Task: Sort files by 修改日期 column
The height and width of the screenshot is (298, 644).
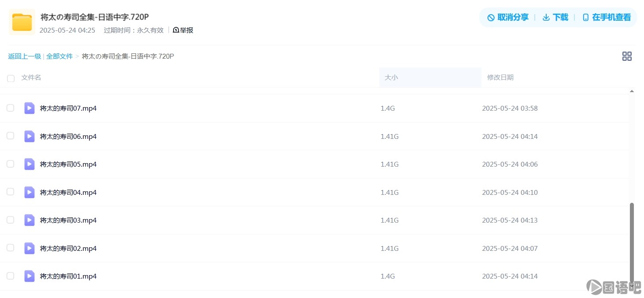Action: 500,78
